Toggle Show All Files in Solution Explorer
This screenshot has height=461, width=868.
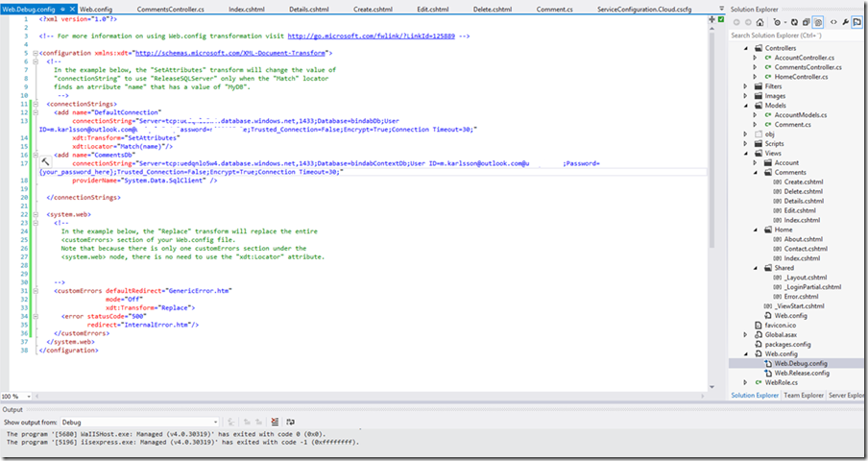click(818, 22)
